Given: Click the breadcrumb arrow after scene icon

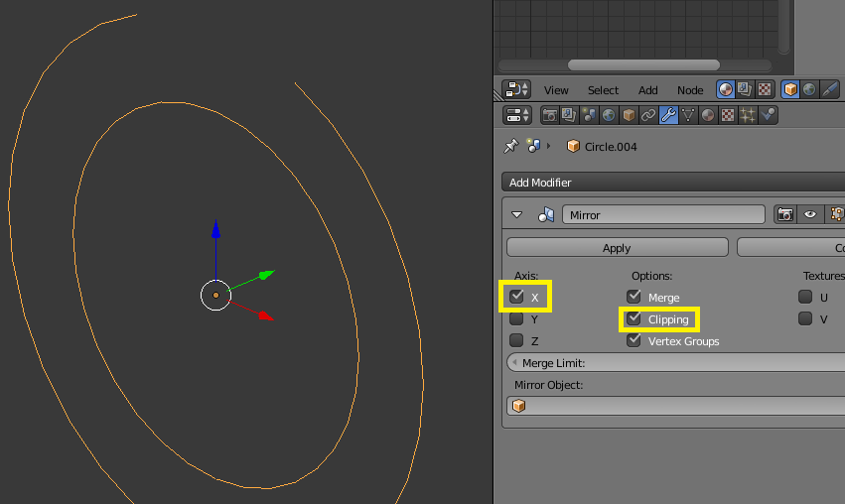Looking at the screenshot, I should 548,146.
